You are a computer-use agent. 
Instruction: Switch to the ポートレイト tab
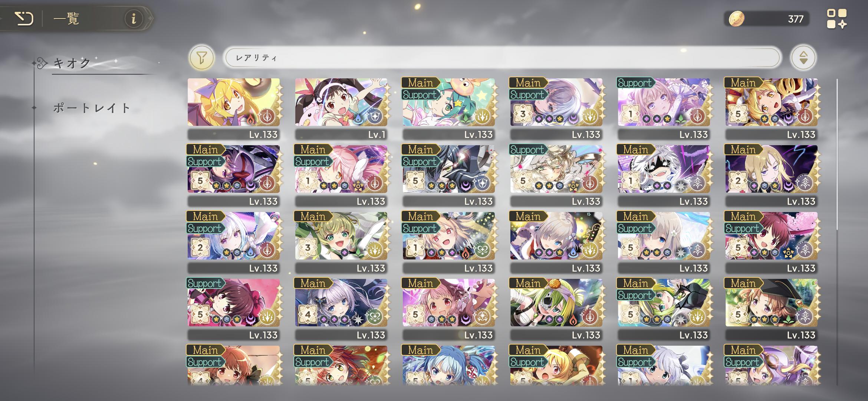click(x=92, y=108)
